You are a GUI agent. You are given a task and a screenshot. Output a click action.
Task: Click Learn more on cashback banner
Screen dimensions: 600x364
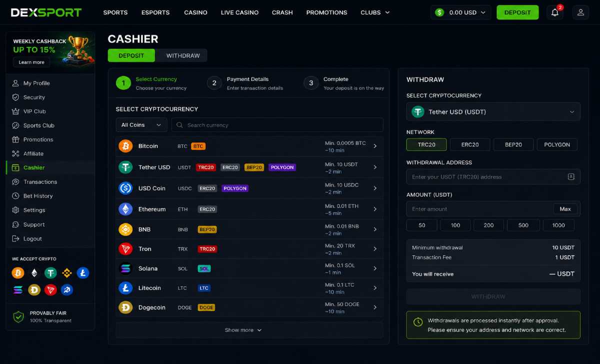31,62
